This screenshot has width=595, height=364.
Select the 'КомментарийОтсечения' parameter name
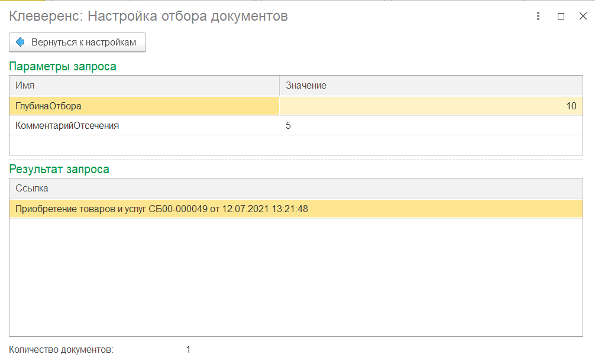[67, 125]
